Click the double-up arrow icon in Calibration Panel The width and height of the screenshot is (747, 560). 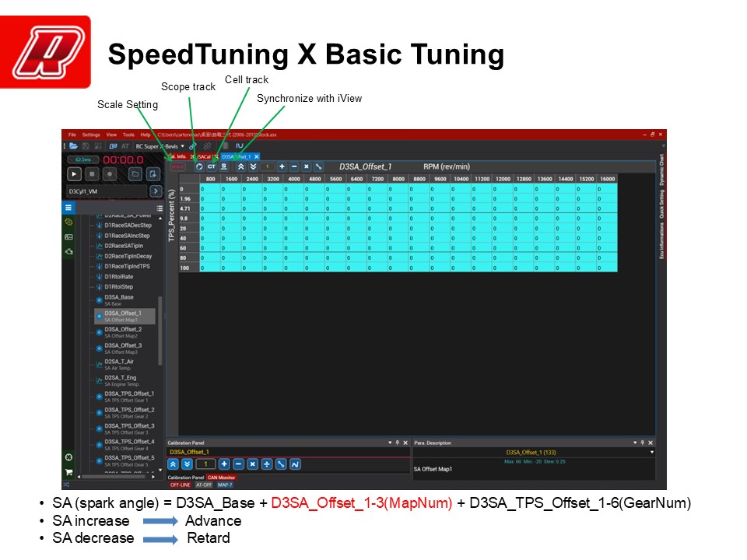click(x=173, y=464)
